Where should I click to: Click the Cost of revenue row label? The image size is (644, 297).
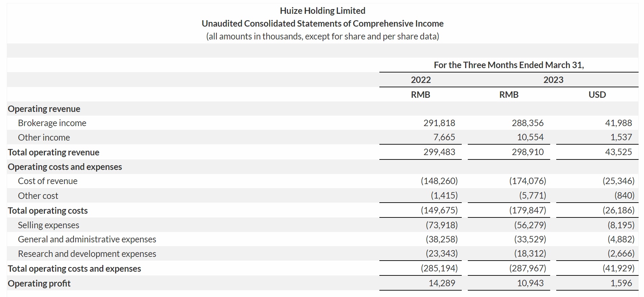pos(48,181)
